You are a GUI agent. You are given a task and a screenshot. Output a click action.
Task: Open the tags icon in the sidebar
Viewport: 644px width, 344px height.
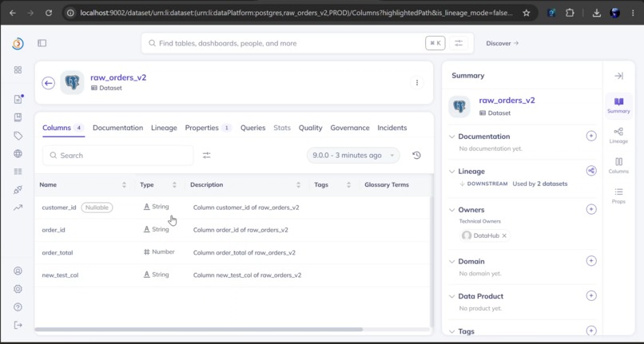click(x=18, y=136)
